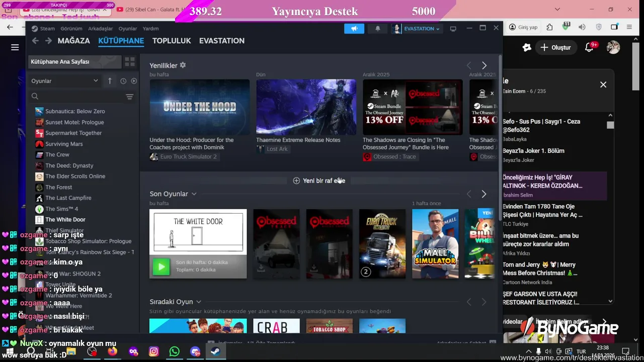Open Euro Truck Simulator 2 game cover
644x362 pixels.
pos(382,244)
